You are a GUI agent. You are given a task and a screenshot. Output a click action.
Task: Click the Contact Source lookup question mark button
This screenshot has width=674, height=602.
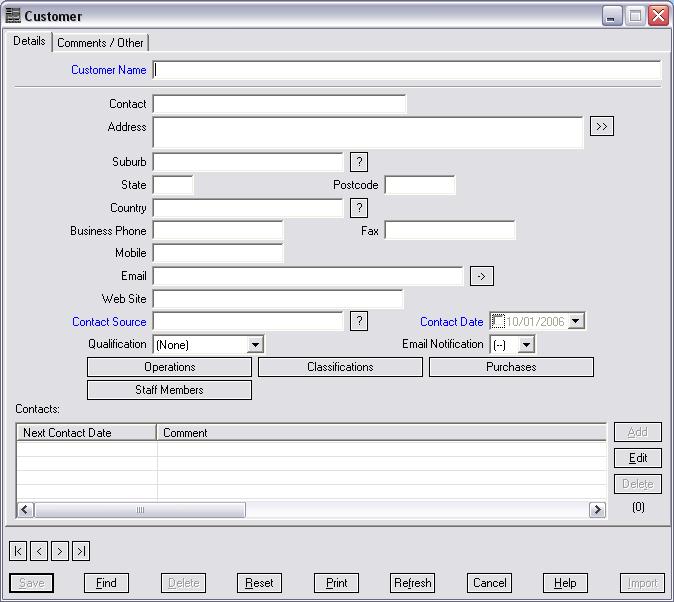click(x=359, y=321)
